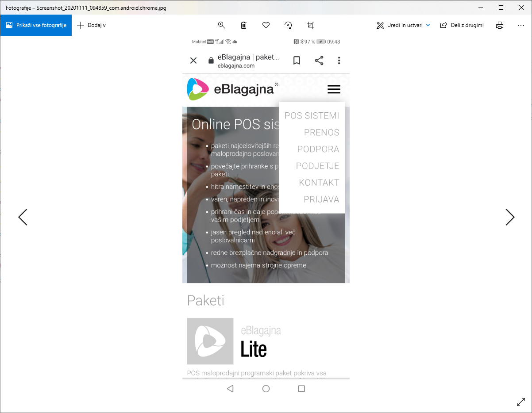Screen dimensions: 532x413
Task: Click the battery 97 % status indicator
Action: [316, 42]
